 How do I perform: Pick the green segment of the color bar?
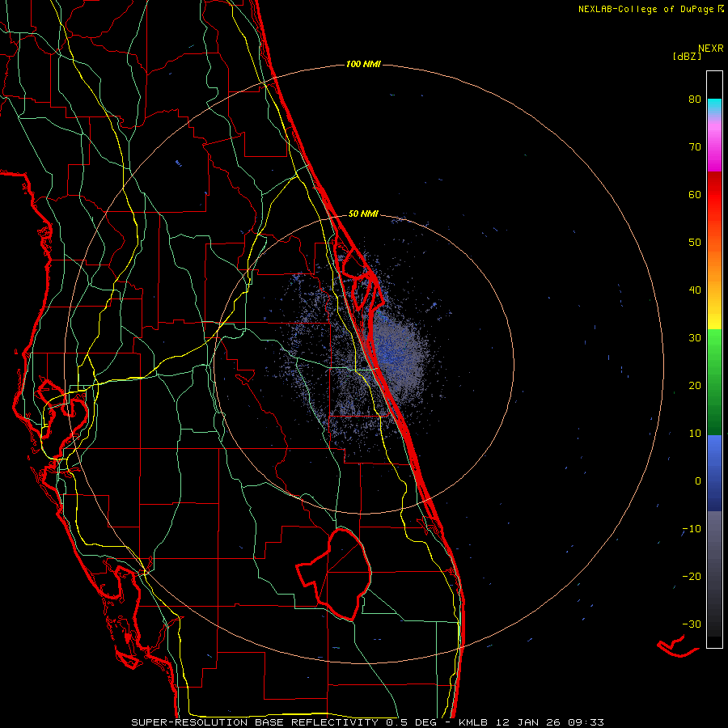tap(714, 382)
